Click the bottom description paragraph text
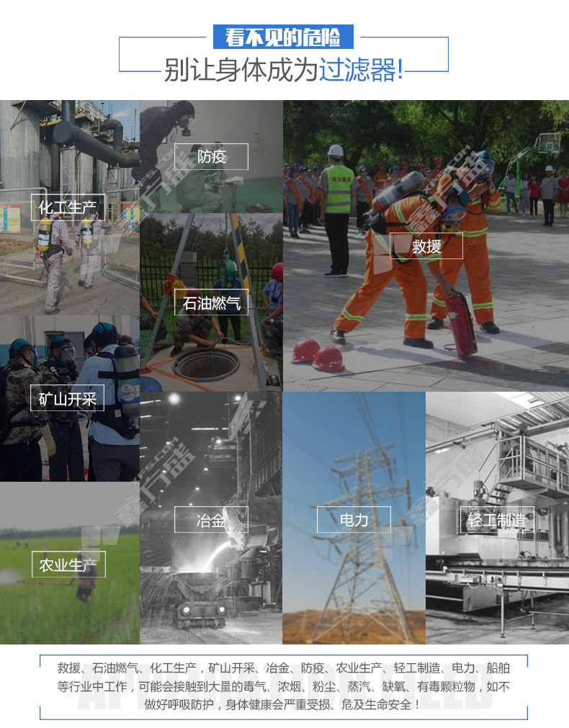Image resolution: width=569 pixels, height=728 pixels. coord(284,686)
